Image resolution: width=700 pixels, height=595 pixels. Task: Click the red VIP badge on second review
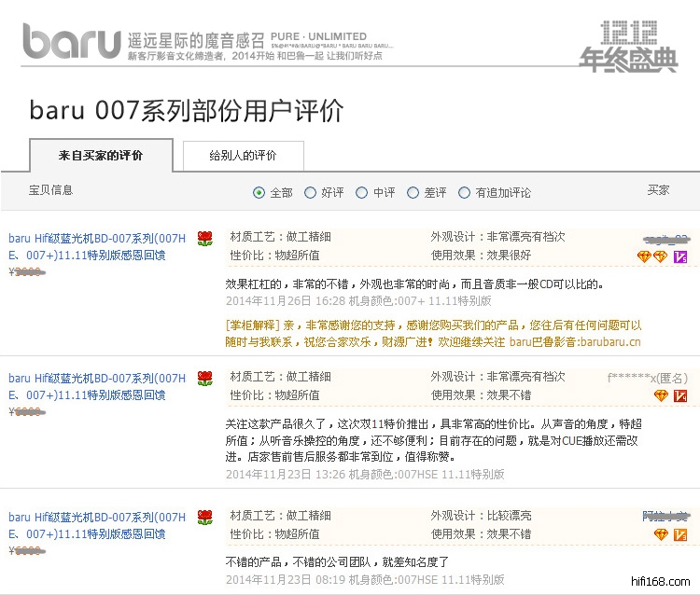(681, 395)
